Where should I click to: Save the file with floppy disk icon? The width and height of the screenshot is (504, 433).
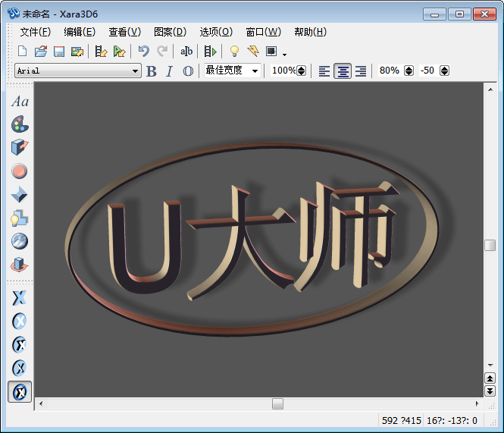59,51
